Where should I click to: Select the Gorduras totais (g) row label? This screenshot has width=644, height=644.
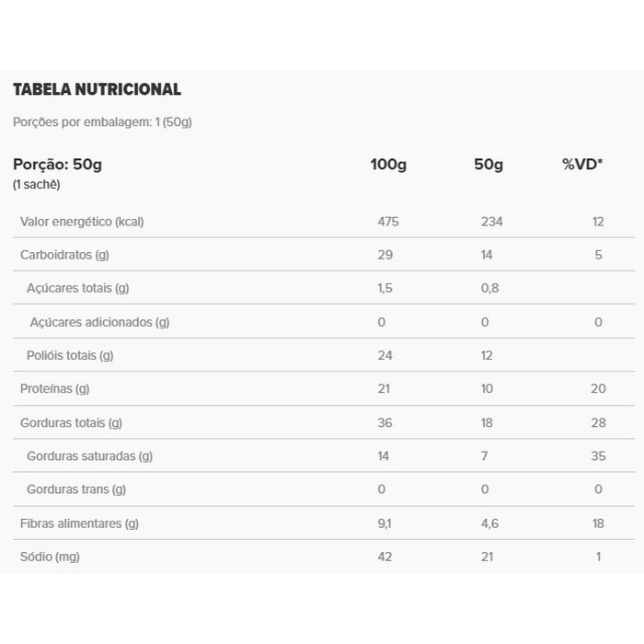click(71, 423)
